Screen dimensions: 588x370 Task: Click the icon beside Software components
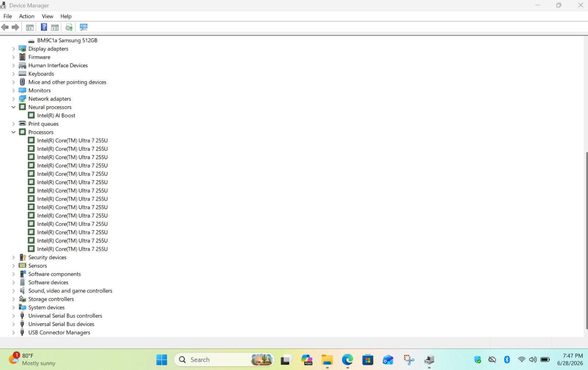coord(22,274)
